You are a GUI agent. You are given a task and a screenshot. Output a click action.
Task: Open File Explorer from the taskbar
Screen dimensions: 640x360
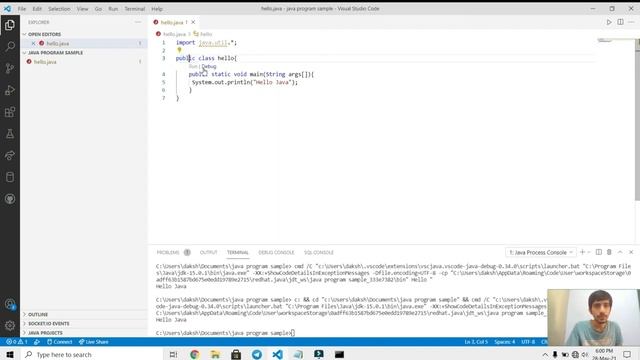coord(215,354)
